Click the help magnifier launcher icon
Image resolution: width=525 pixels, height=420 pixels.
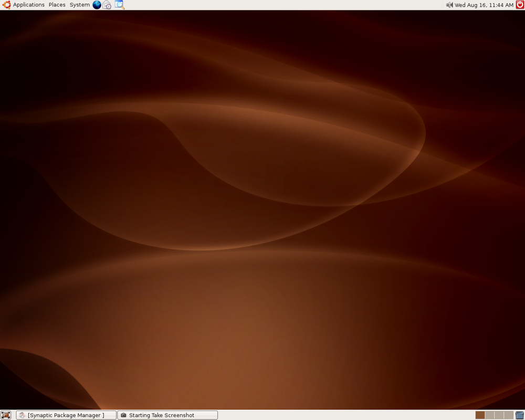coord(119,5)
